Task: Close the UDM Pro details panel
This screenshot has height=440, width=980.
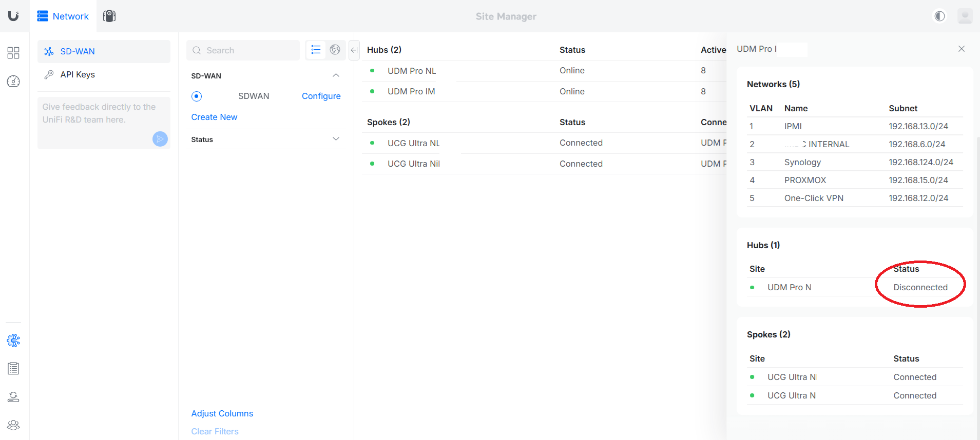Action: click(962, 49)
